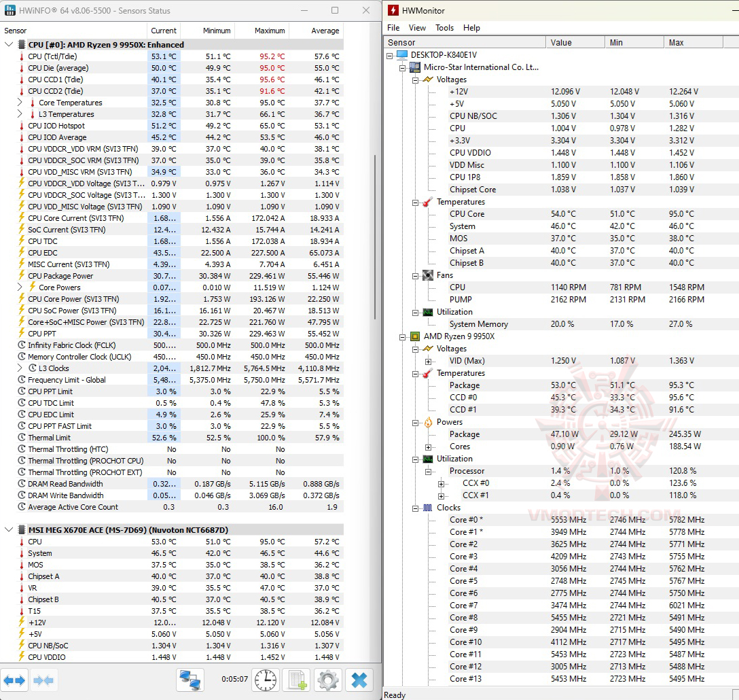Viewport: 739px width, 700px height.
Task: Expand CCX #0 in HWMonitor
Action: tap(441, 483)
